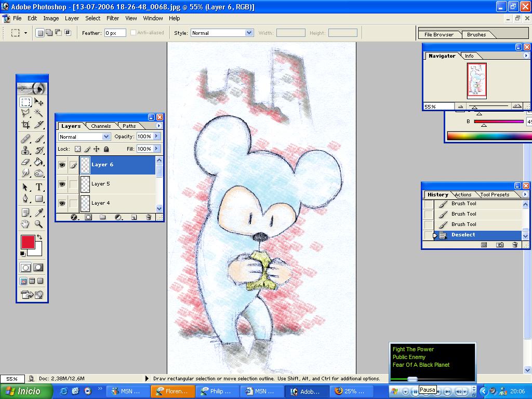The width and height of the screenshot is (532, 399).
Task: Select the Zoom magnifier tool
Action: point(39,224)
